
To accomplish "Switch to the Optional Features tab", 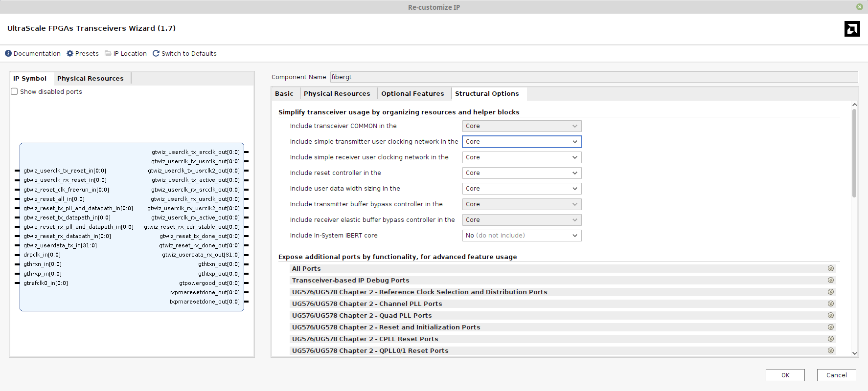I will point(412,93).
